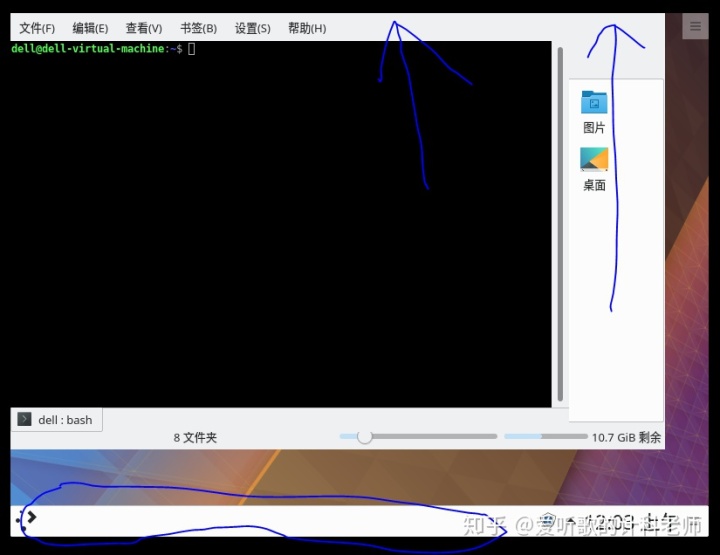Click the 10.7 GiB 剩余 text

(x=626, y=437)
